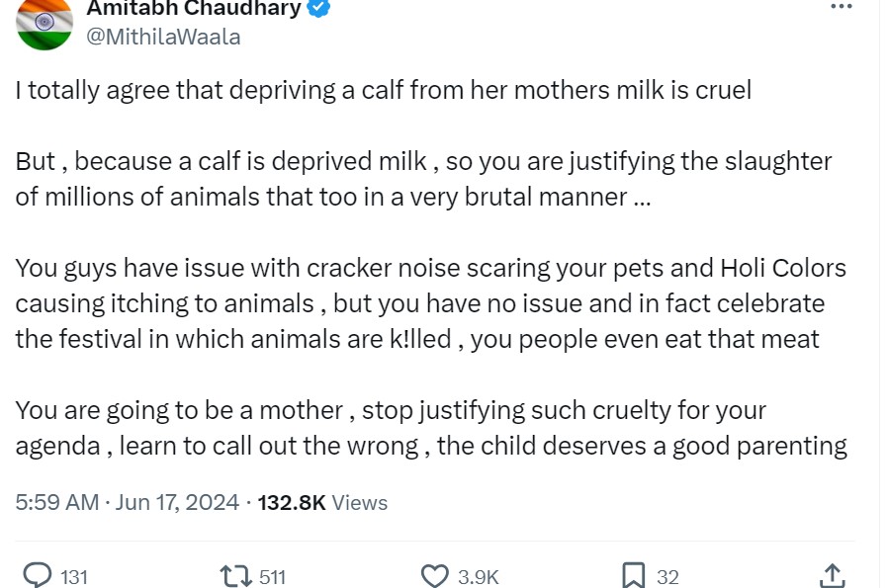Bookmark this tweet via the bookmark icon
This screenshot has height=588, width=888.
tap(634, 575)
